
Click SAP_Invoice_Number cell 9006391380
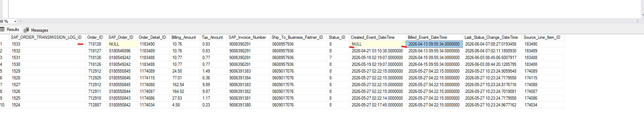pos(248,105)
